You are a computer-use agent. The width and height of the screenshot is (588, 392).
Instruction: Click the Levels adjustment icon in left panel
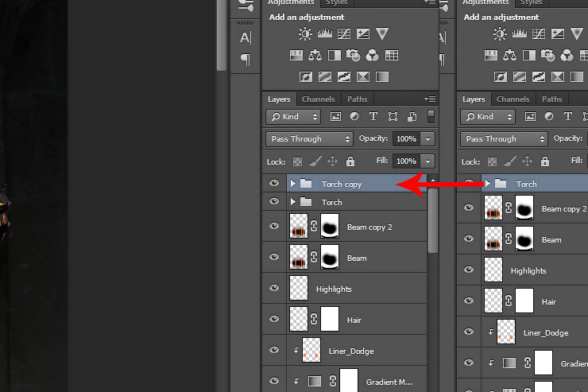[324, 33]
